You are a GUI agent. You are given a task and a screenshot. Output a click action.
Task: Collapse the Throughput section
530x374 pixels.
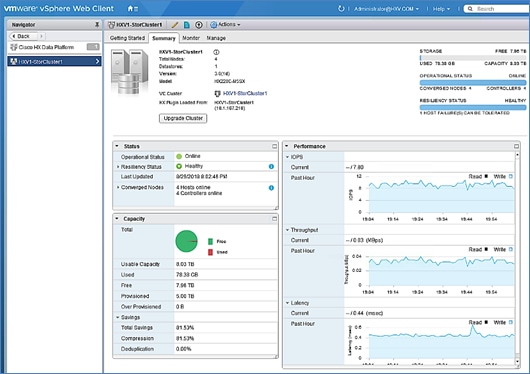(x=288, y=230)
